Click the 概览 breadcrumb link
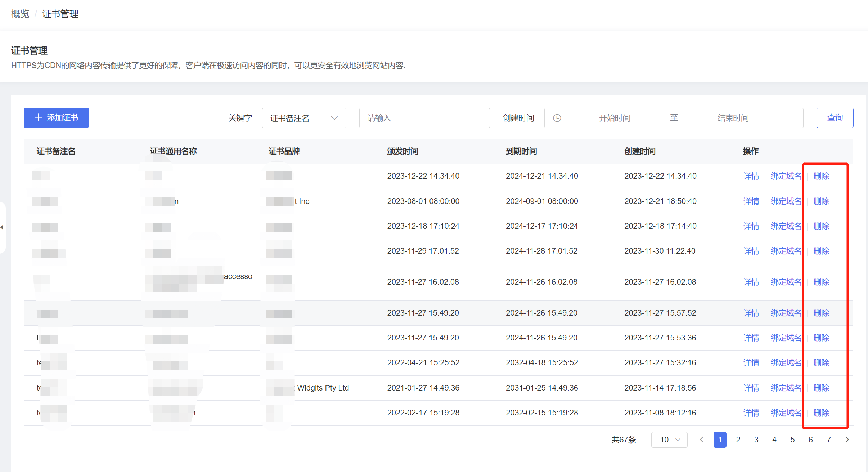The image size is (868, 472). point(20,14)
